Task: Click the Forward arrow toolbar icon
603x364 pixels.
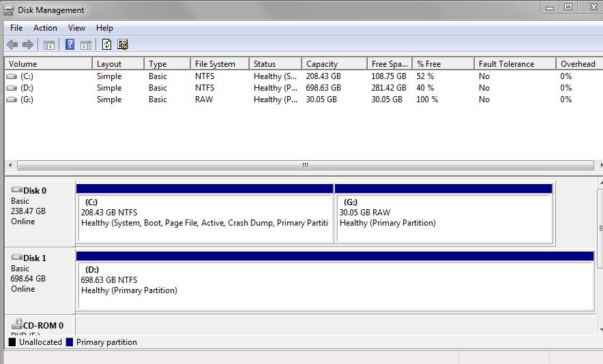Action: 28,45
